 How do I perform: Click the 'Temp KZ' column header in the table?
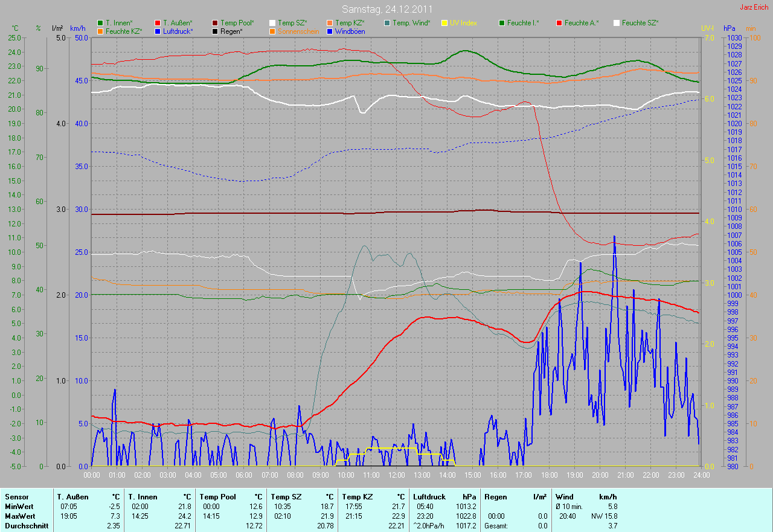coord(357,497)
